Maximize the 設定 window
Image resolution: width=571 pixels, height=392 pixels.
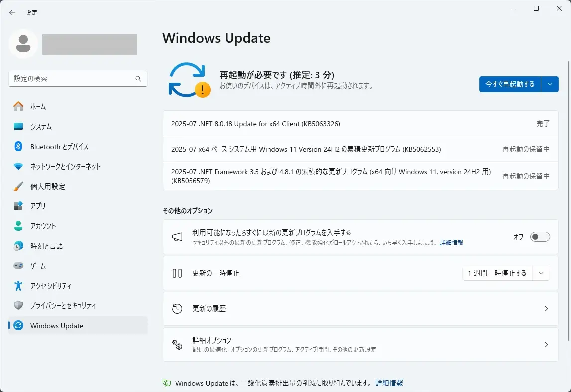click(536, 8)
